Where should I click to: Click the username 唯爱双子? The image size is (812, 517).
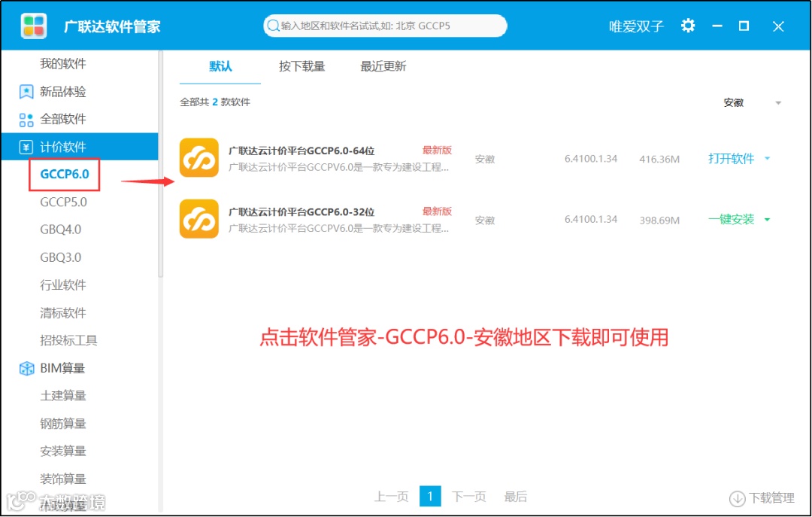(637, 26)
